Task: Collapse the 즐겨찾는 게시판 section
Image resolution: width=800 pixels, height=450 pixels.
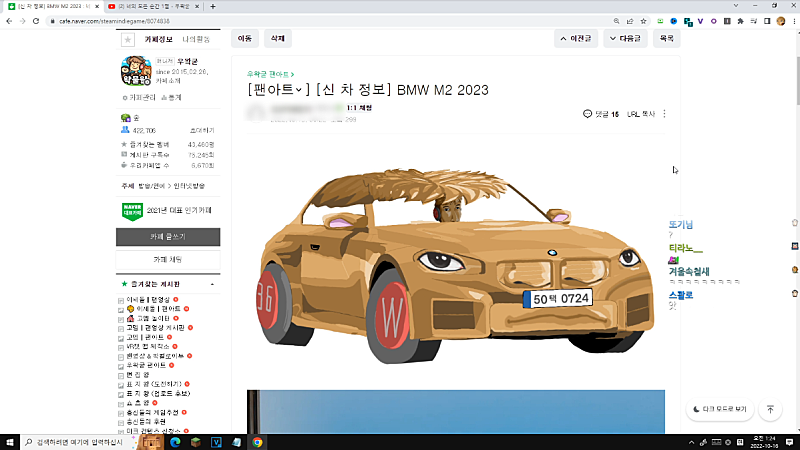Action: [x=212, y=284]
